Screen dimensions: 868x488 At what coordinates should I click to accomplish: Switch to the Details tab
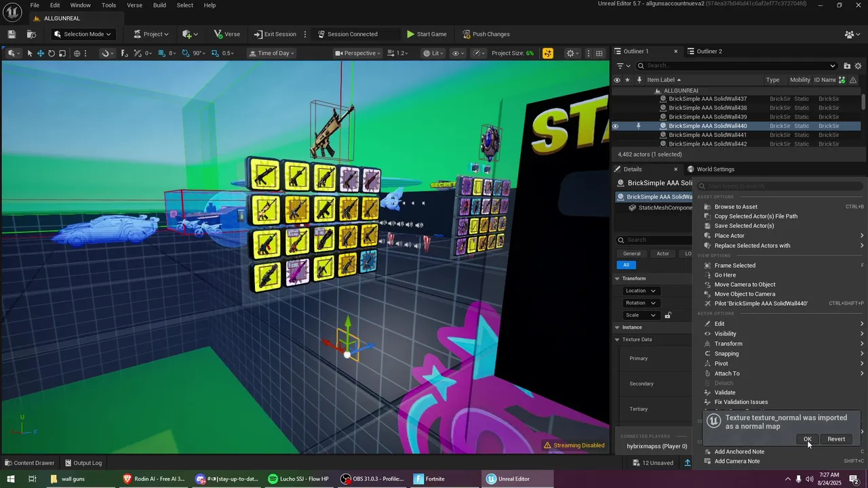point(633,169)
